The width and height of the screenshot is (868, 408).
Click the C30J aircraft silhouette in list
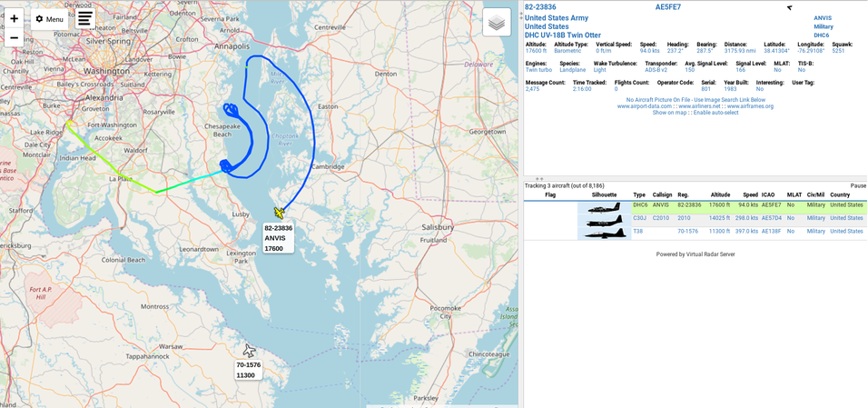click(x=605, y=221)
